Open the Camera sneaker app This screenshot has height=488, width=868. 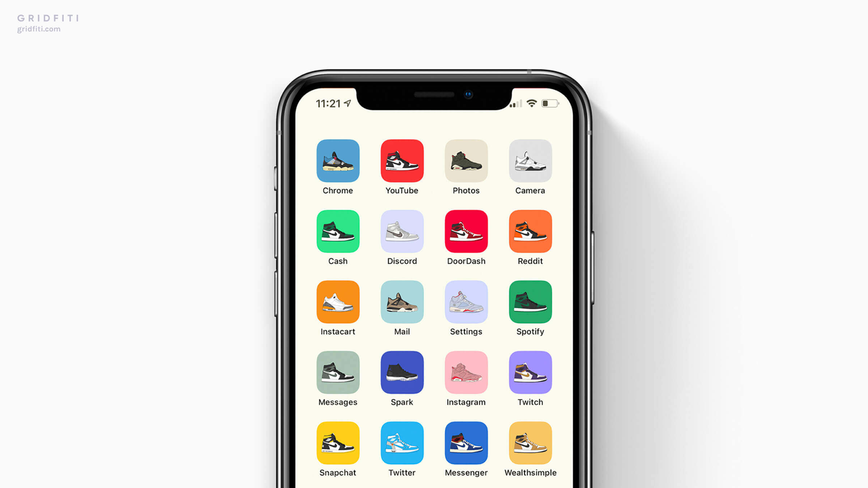530,160
